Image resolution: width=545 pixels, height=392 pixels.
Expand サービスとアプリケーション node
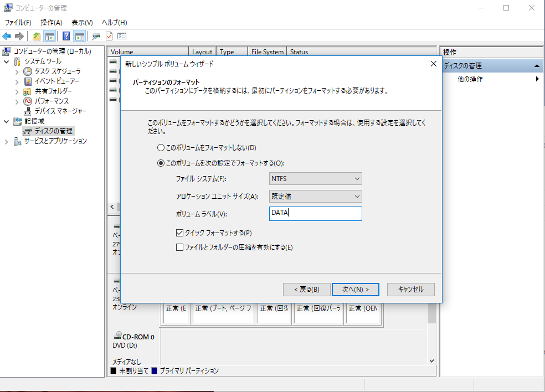click(6, 142)
